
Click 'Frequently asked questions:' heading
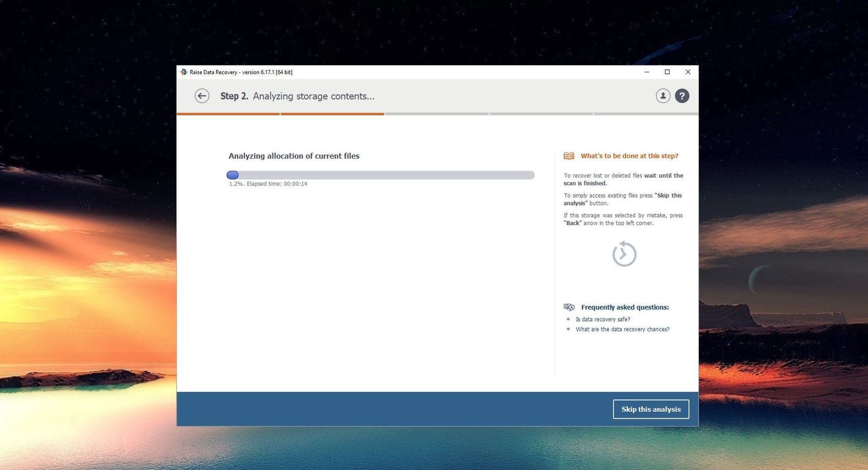625,307
